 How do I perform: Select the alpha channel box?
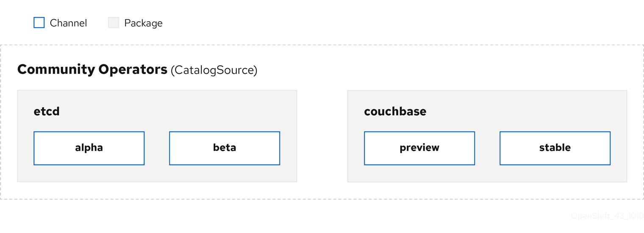(x=89, y=148)
